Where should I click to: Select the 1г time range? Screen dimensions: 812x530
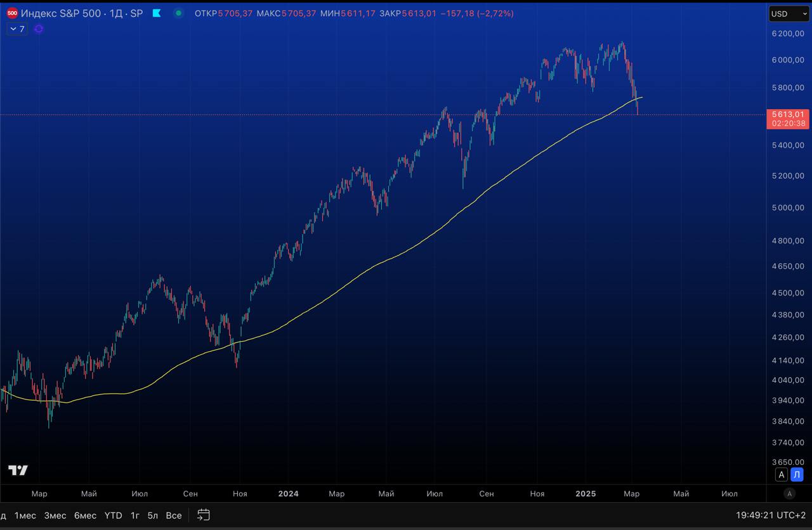click(x=135, y=515)
